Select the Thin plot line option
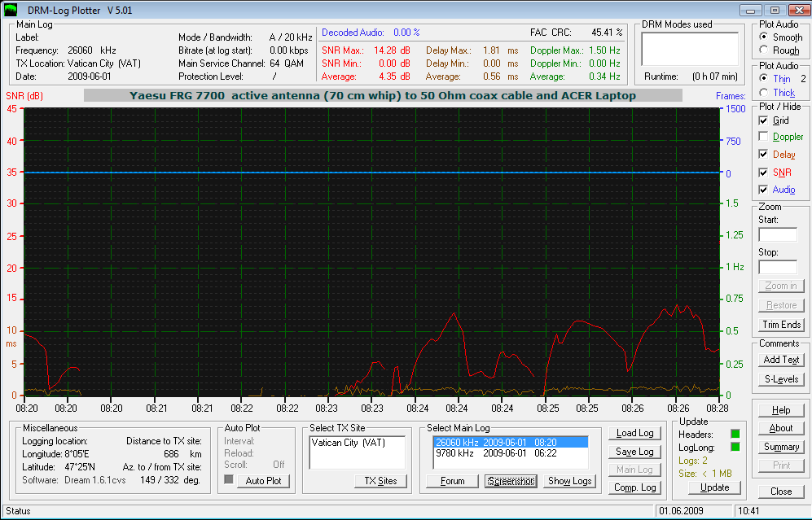The height and width of the screenshot is (520, 812). point(763,77)
